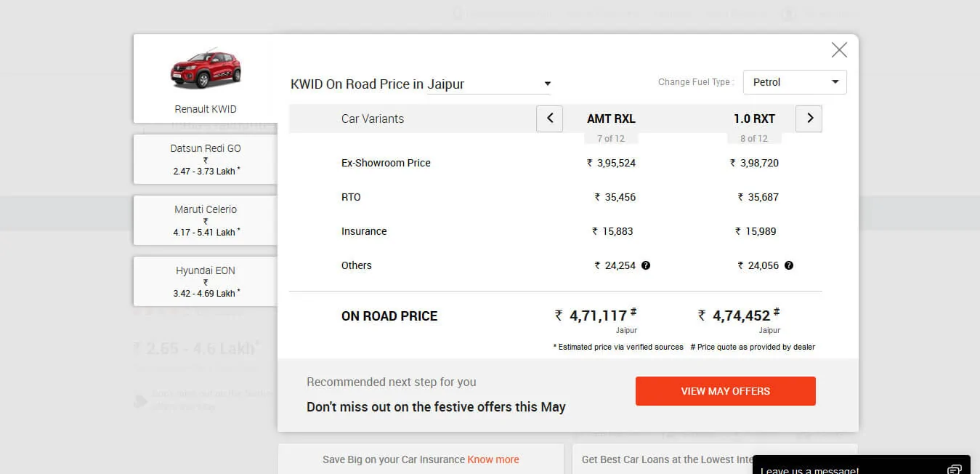
Task: Click the Insurance row label
Action: click(x=364, y=231)
